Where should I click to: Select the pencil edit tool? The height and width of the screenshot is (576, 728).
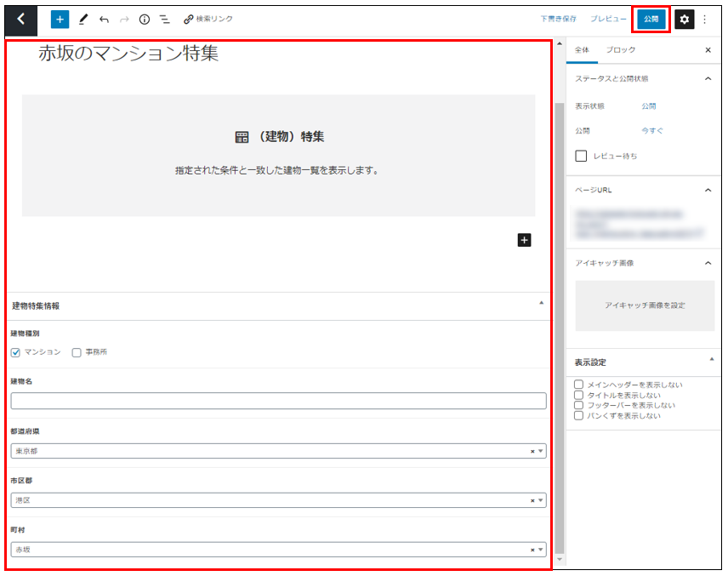click(x=83, y=19)
